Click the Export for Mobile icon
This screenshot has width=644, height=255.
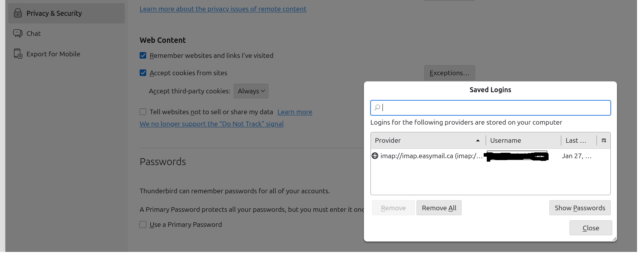(18, 54)
